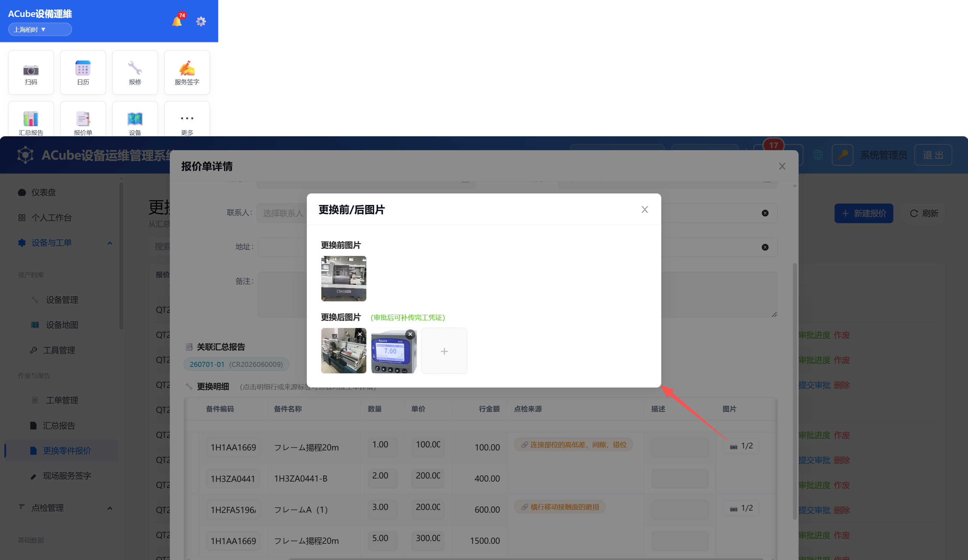Open the 日历 calendar tile
Viewport: 968px width, 560px height.
(83, 73)
